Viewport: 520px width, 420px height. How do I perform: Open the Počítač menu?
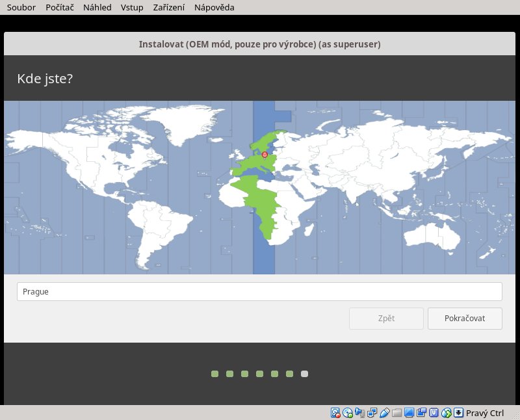pyautogui.click(x=60, y=7)
